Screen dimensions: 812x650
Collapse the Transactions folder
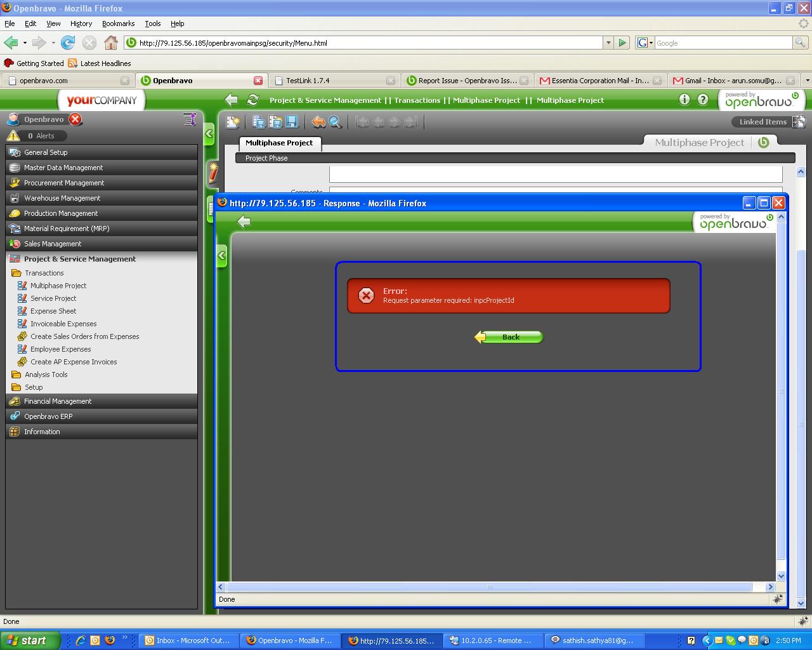pyautogui.click(x=44, y=273)
